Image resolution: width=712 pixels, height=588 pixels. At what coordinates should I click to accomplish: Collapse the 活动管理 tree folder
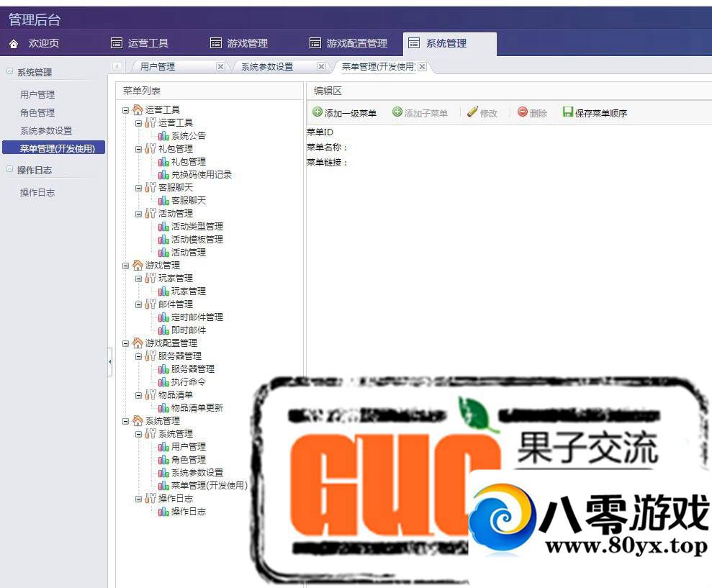coord(138,214)
